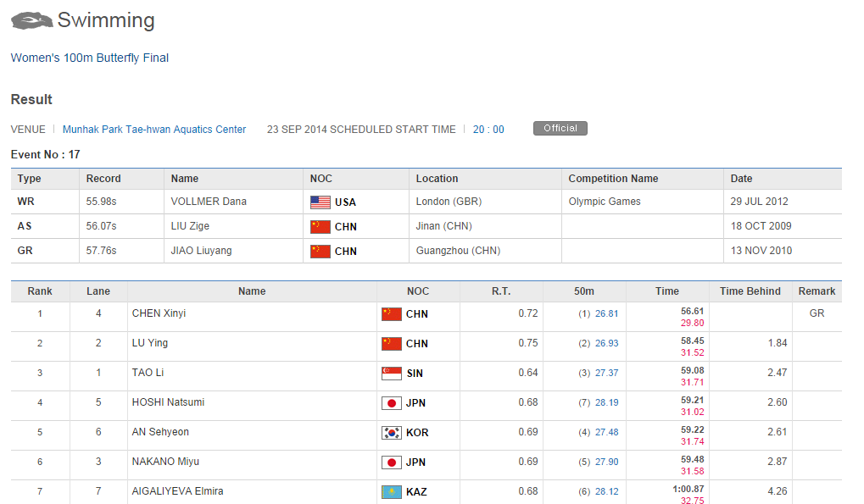Click the USA flag in WR row
Image resolution: width=864 pixels, height=504 pixels.
[321, 202]
